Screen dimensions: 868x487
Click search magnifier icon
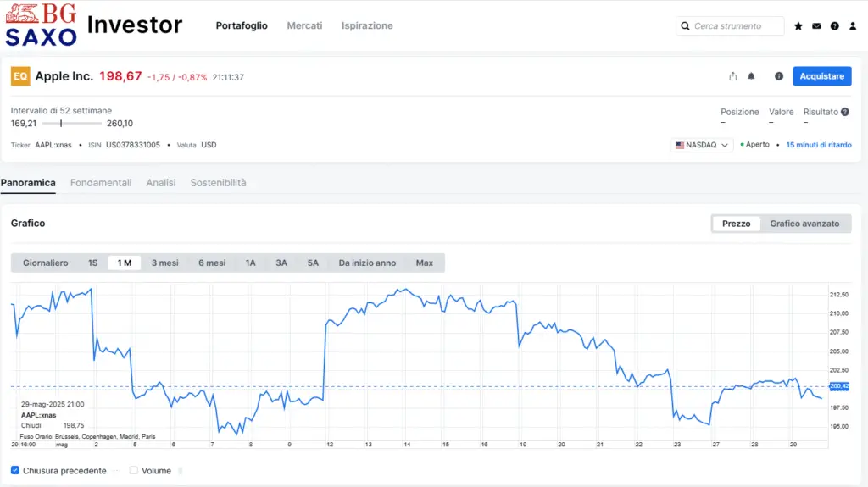[x=685, y=26]
